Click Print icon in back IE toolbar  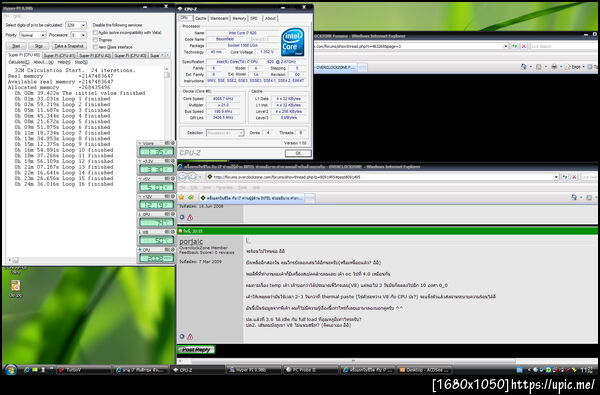(x=555, y=67)
